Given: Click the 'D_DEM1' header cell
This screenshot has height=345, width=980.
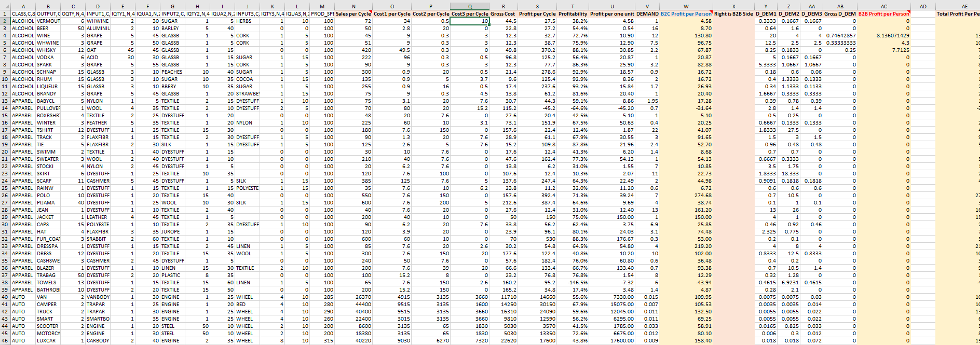Looking at the screenshot, I should (x=766, y=14).
